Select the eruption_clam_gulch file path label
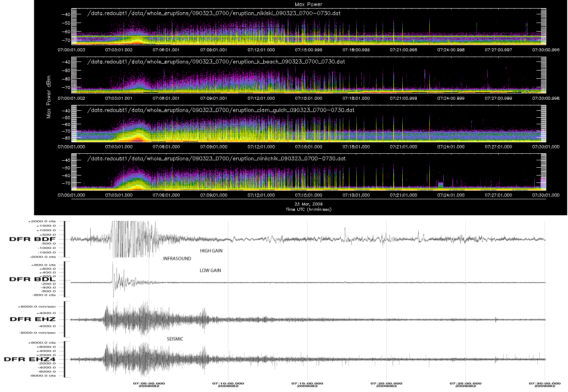 (221, 110)
